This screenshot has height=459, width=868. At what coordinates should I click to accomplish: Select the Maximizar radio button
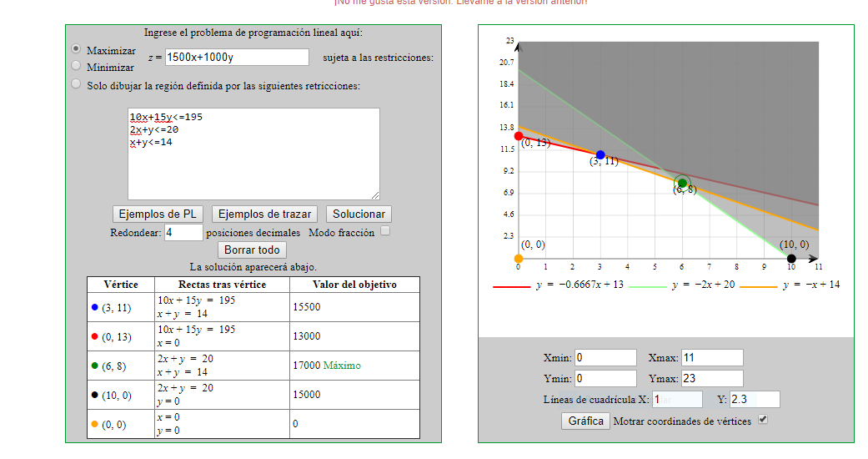[x=77, y=50]
